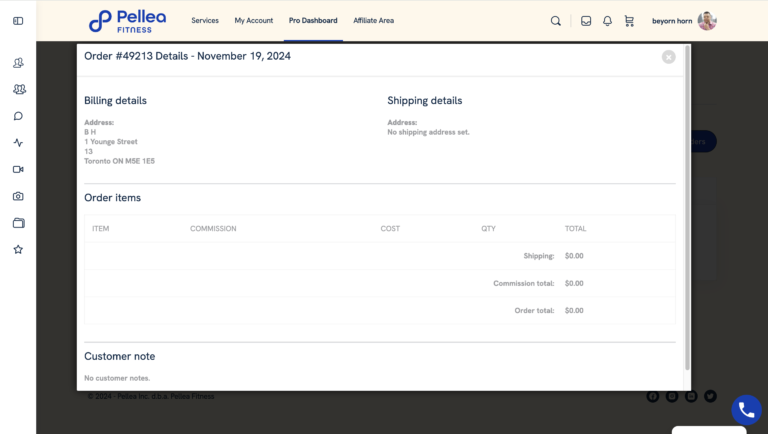Viewport: 768px width, 434px height.
Task: Click the Order total $0.00 value
Action: [574, 311]
